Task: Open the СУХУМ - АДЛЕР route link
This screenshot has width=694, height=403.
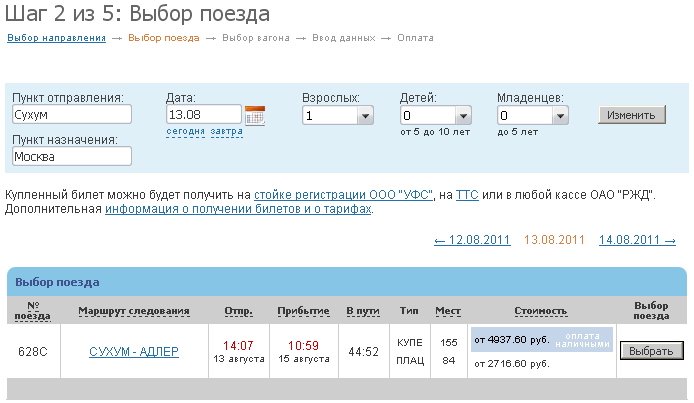Action: click(x=134, y=351)
